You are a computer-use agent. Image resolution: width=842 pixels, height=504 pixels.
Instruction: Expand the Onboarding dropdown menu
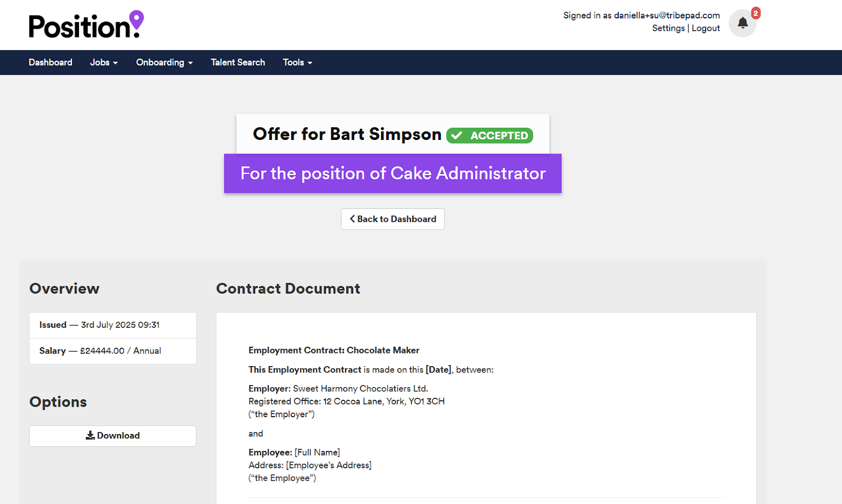pos(164,63)
